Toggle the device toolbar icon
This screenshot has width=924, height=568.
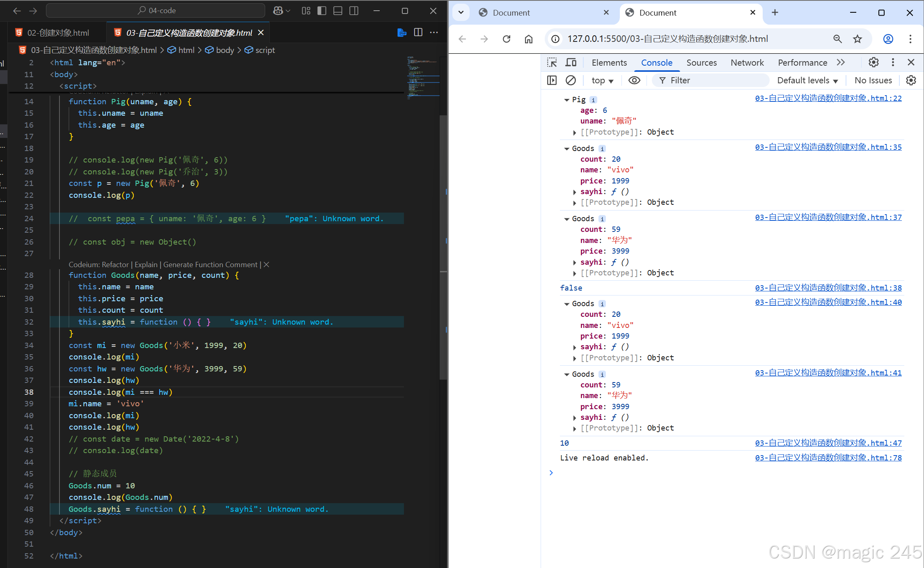(x=571, y=62)
